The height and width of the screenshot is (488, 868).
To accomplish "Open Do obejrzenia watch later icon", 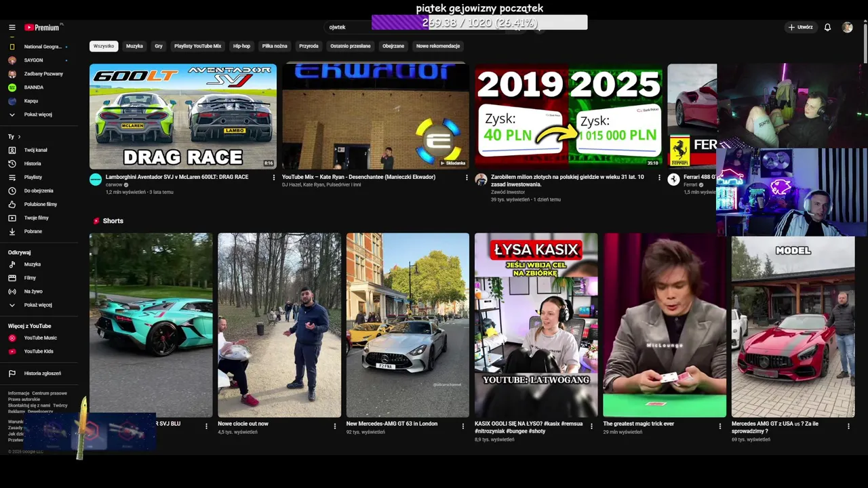I will [12, 190].
